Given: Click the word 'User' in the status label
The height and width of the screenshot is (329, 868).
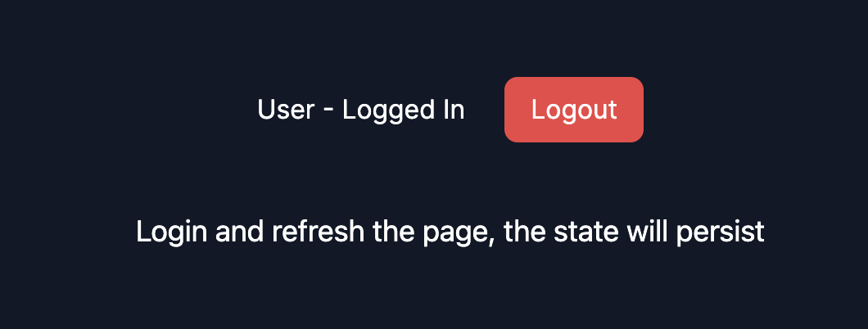Looking at the screenshot, I should point(286,110).
